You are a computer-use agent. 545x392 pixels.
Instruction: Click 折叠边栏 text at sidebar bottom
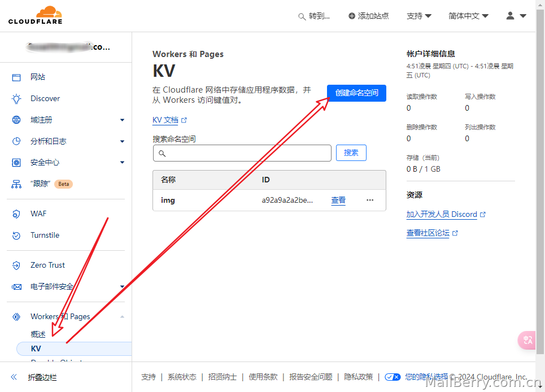[42, 377]
